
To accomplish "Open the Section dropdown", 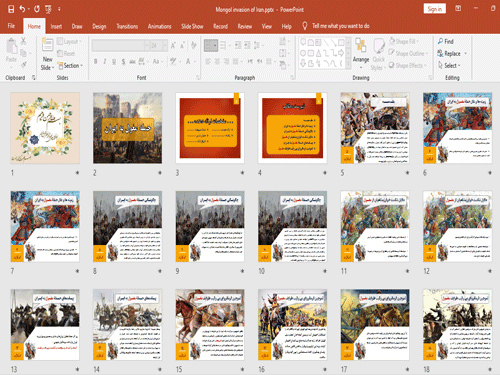I will pos(71,66).
